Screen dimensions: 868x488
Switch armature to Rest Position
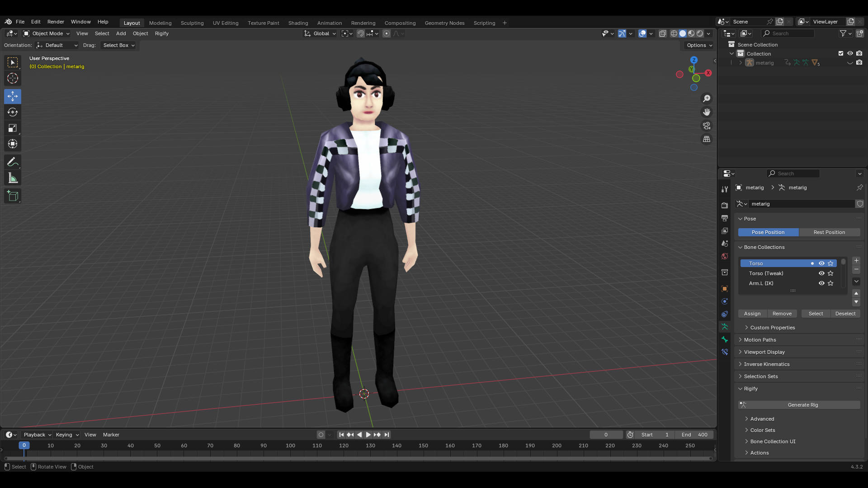[829, 232]
